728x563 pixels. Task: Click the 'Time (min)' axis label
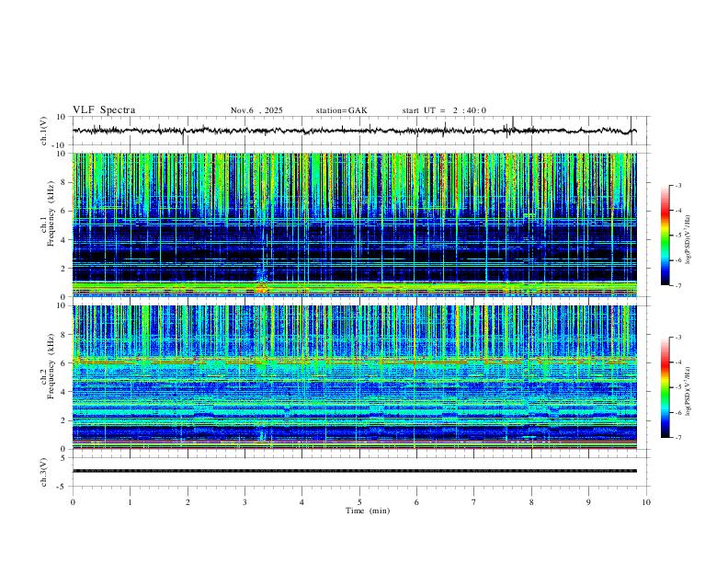click(368, 511)
